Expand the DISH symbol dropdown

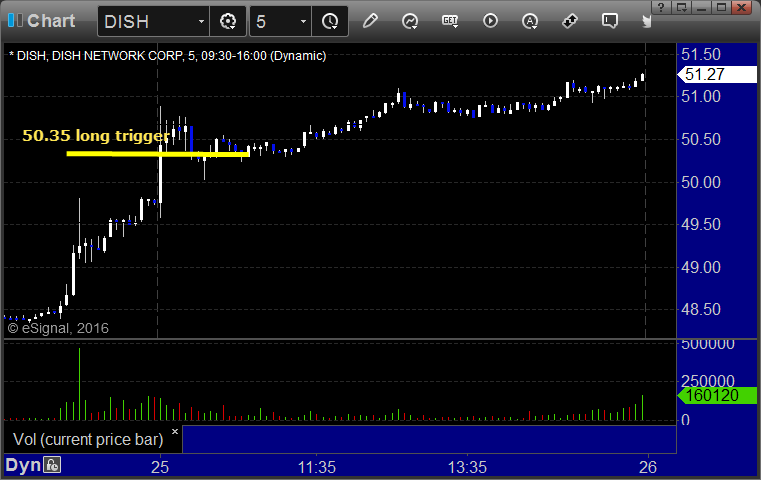(x=201, y=21)
